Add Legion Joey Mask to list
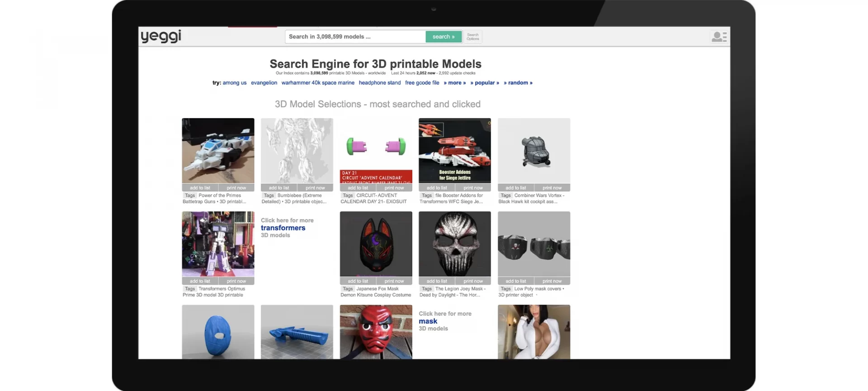This screenshot has width=868, height=391. 437,281
